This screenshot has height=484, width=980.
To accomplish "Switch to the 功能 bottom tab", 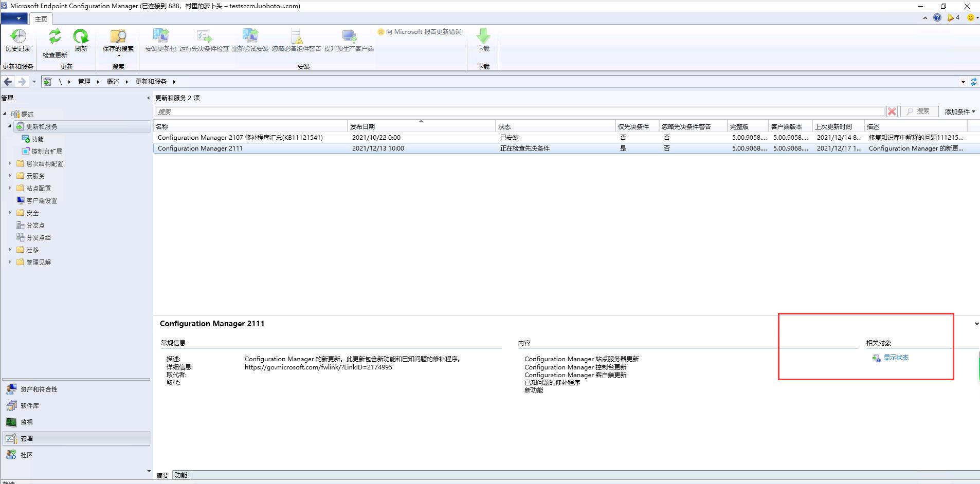I will [x=181, y=475].
